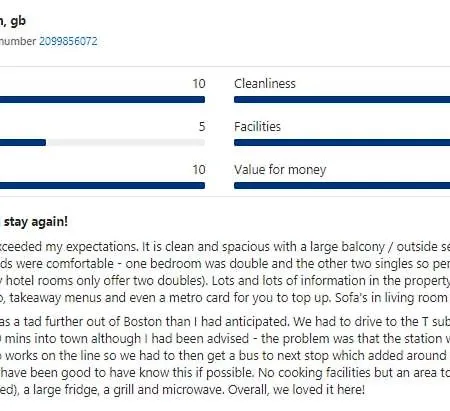Click the review title ending in "stay again!"
The height and width of the screenshot is (411, 450).
[34, 222]
